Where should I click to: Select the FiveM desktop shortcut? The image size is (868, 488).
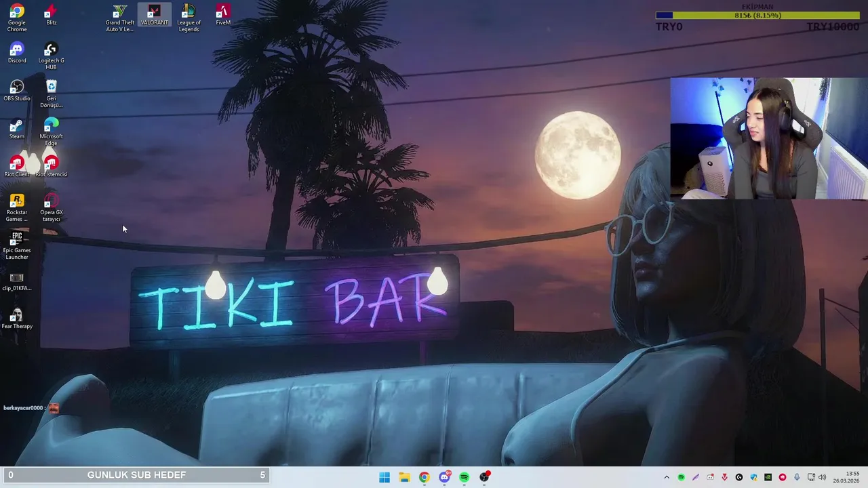point(223,15)
